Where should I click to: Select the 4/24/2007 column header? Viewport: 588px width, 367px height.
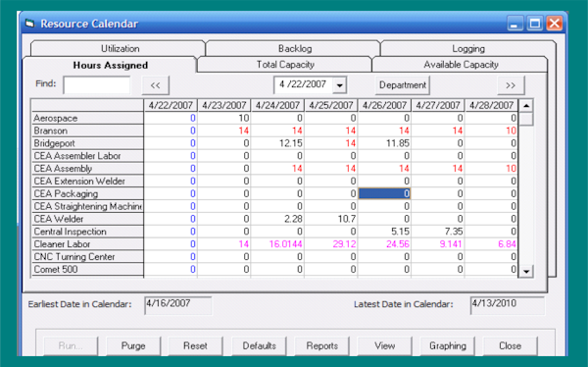click(x=277, y=105)
